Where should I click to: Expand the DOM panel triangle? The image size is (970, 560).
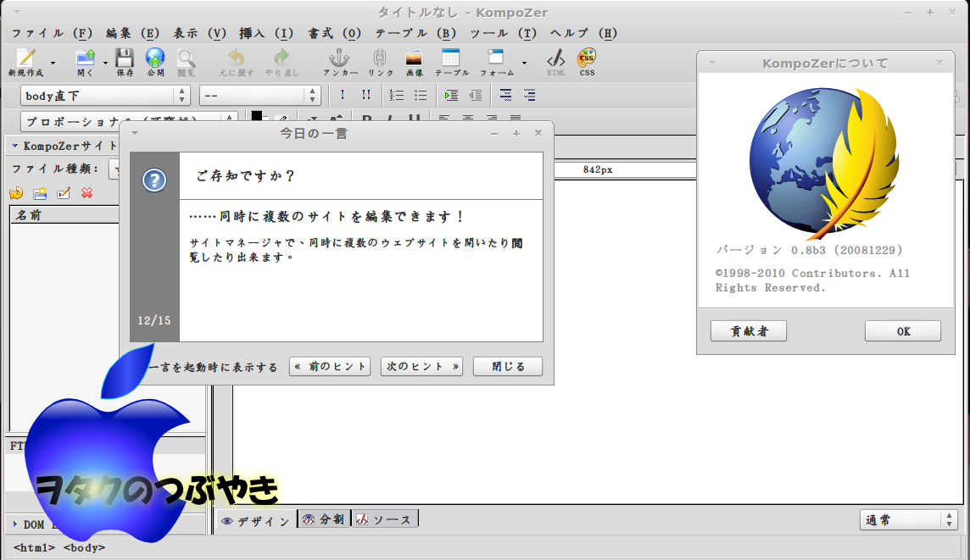[x=15, y=524]
